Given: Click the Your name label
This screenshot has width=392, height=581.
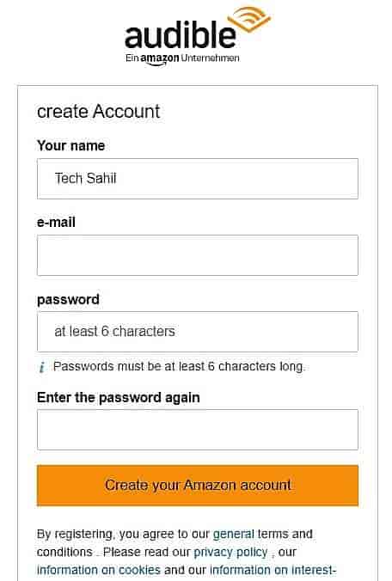Looking at the screenshot, I should [x=70, y=145].
